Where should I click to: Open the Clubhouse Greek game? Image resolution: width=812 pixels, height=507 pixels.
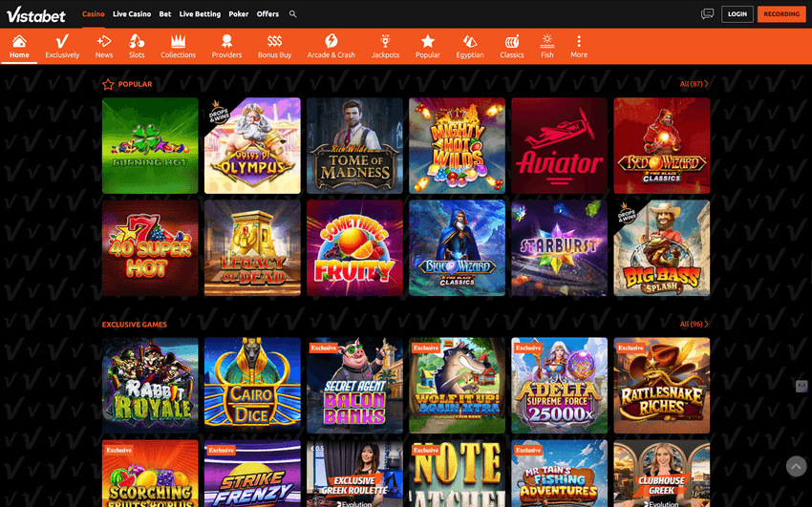(662, 474)
